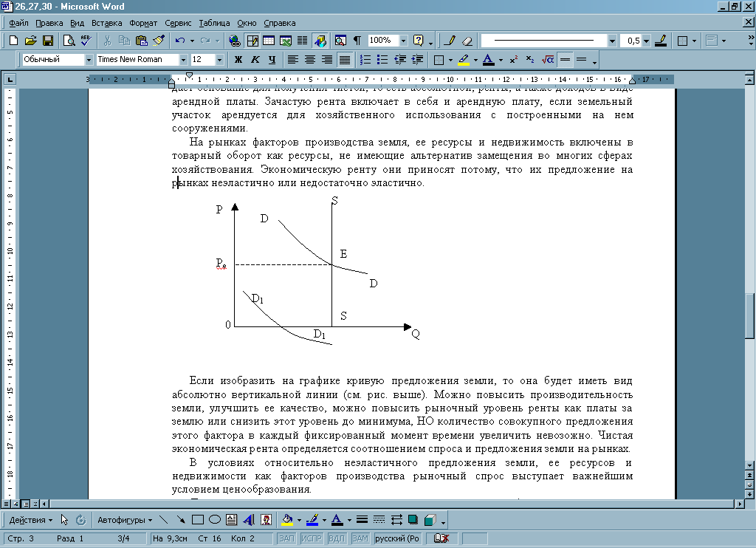Image resolution: width=756 pixels, height=548 pixels.
Task: Decrease the paragraph indent
Action: point(399,60)
